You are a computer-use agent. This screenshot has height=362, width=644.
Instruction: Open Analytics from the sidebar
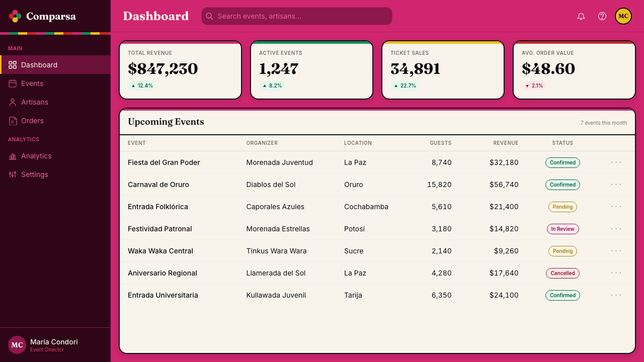[55, 156]
